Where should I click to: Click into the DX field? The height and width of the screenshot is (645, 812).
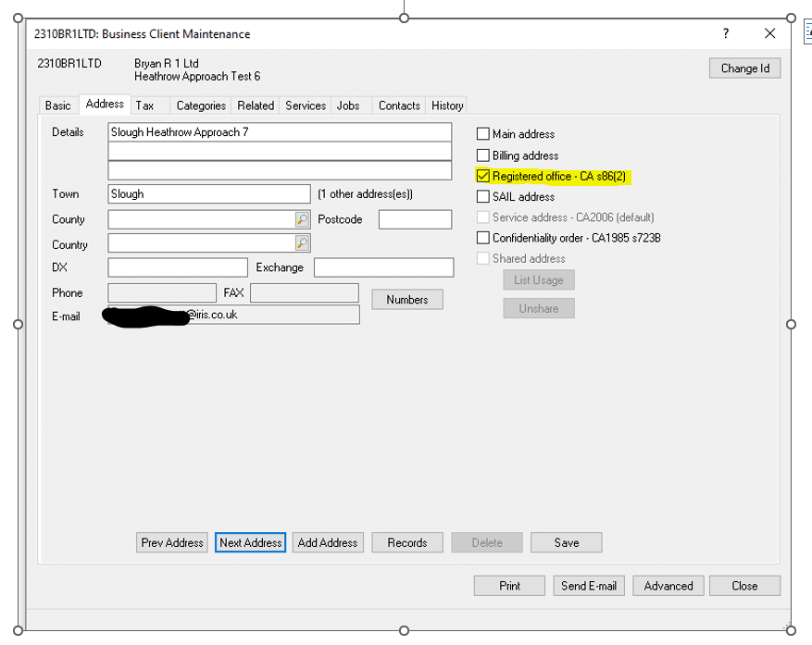coord(178,267)
